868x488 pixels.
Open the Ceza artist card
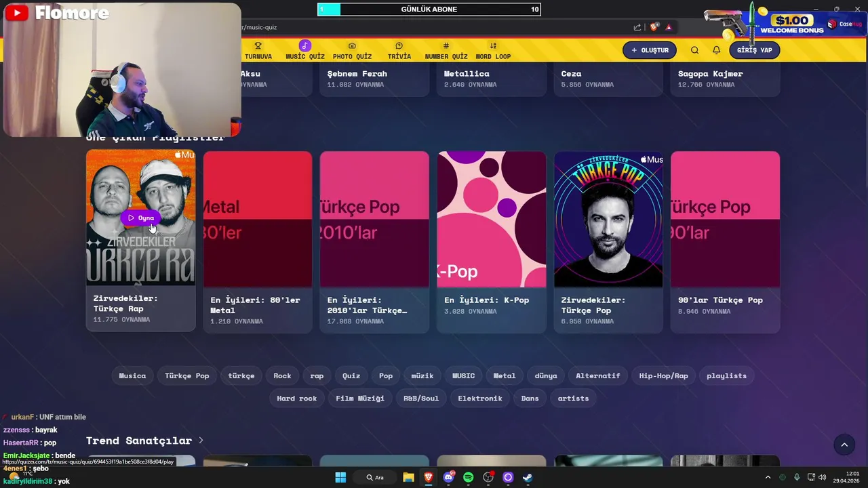point(608,79)
